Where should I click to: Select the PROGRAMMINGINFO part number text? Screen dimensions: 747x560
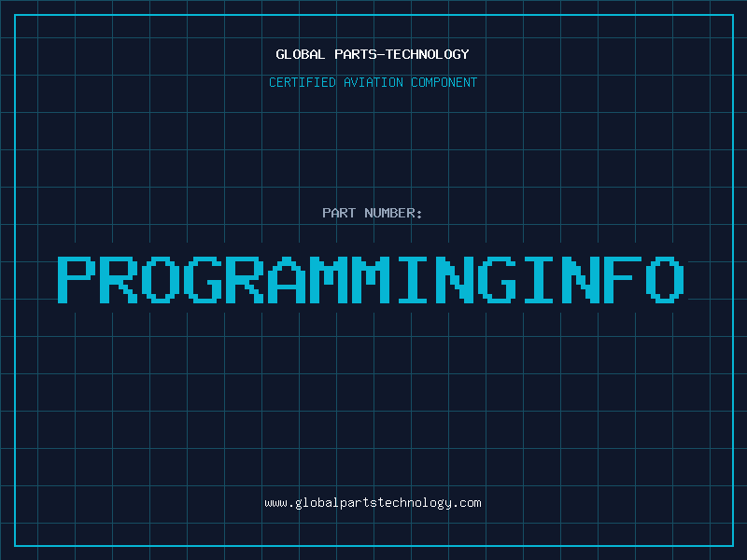pyautogui.click(x=371, y=279)
